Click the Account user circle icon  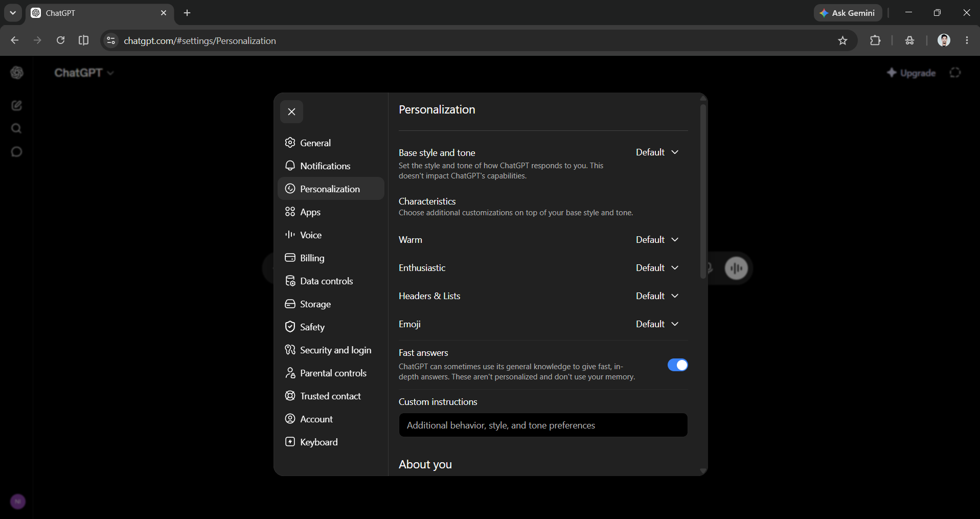click(290, 419)
